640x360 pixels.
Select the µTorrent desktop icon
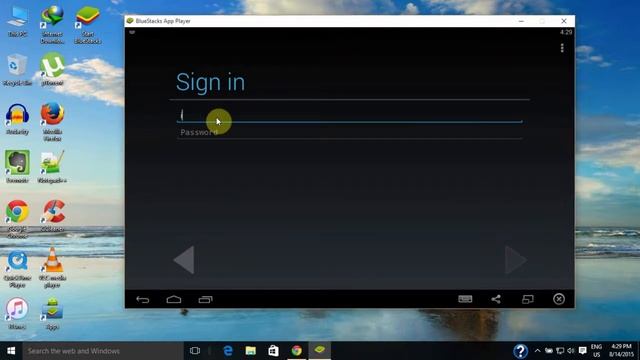[x=52, y=70]
